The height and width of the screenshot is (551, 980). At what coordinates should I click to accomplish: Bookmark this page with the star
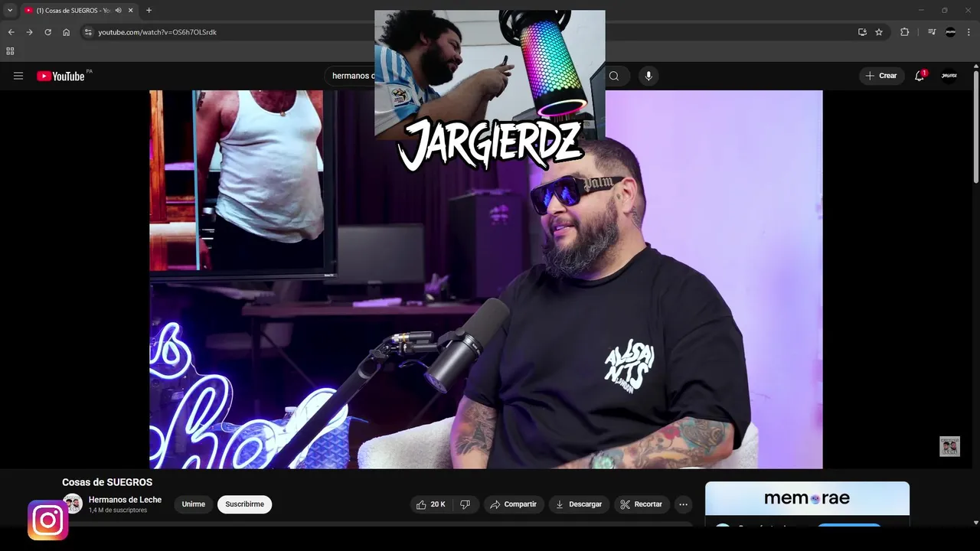click(879, 32)
